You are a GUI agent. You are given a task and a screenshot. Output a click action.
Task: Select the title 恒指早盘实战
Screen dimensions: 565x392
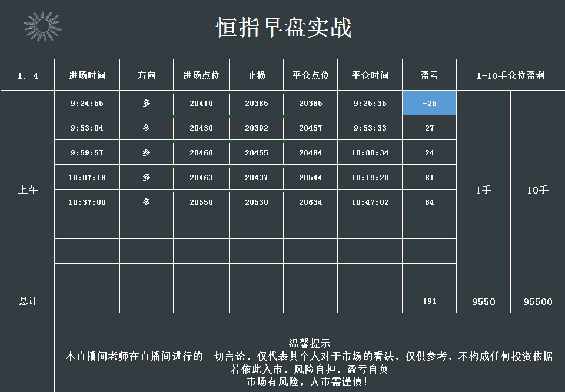[284, 28]
